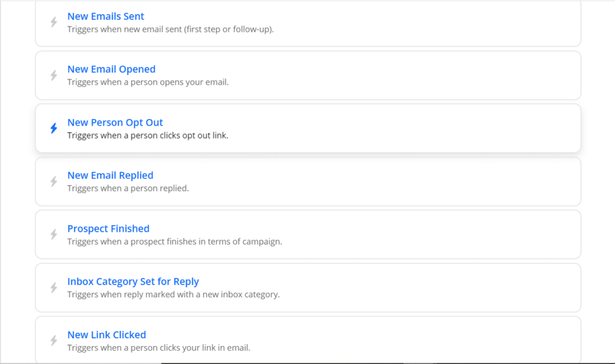Click description 'Triggers when new email sent'

pyautogui.click(x=170, y=29)
